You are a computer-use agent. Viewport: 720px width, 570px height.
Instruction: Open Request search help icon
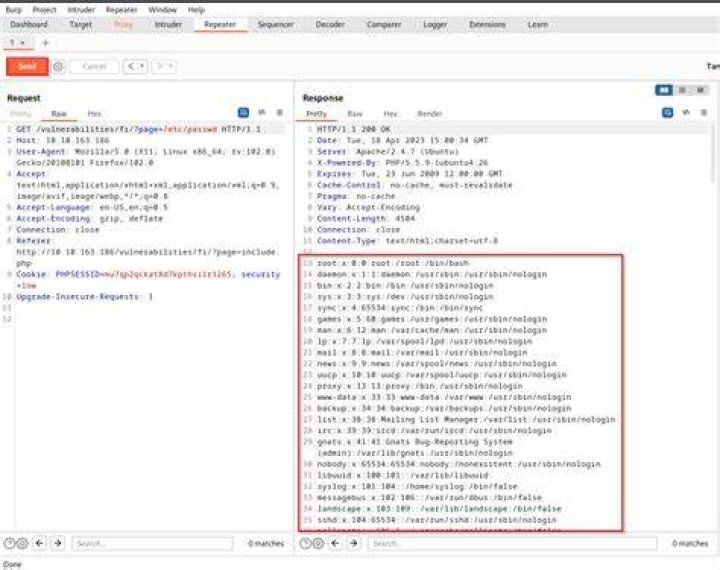9,544
